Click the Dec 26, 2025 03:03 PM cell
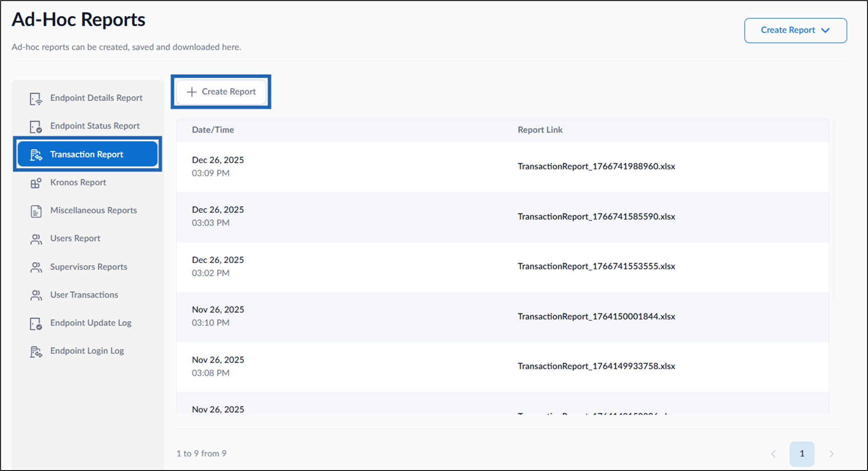 218,216
